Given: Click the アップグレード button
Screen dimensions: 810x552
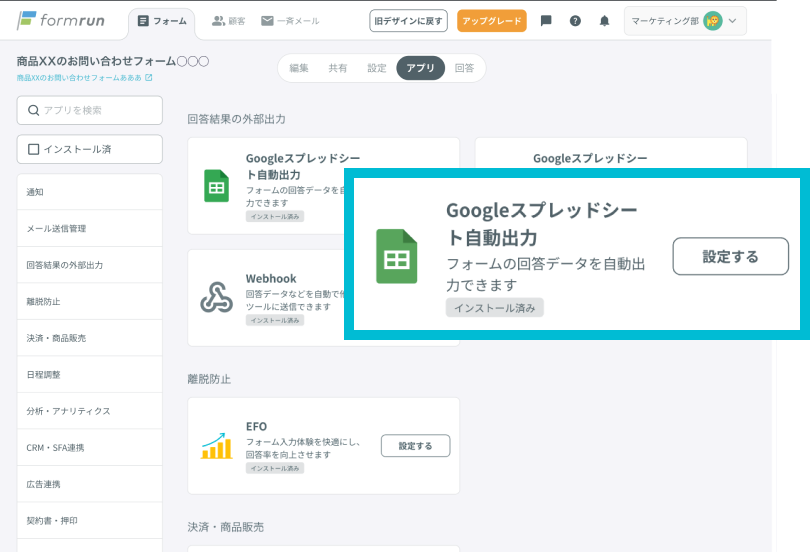Looking at the screenshot, I should coord(492,21).
